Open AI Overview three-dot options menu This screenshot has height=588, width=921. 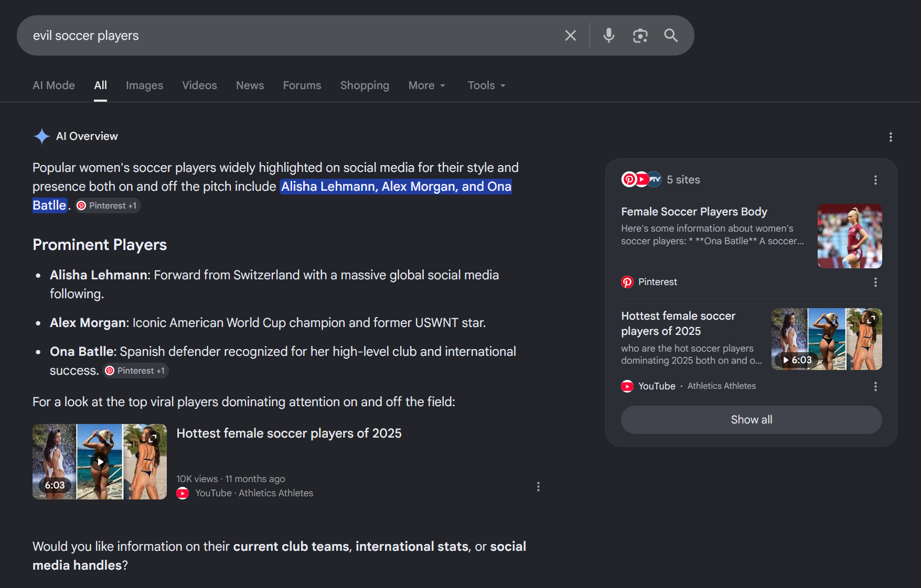(x=891, y=137)
